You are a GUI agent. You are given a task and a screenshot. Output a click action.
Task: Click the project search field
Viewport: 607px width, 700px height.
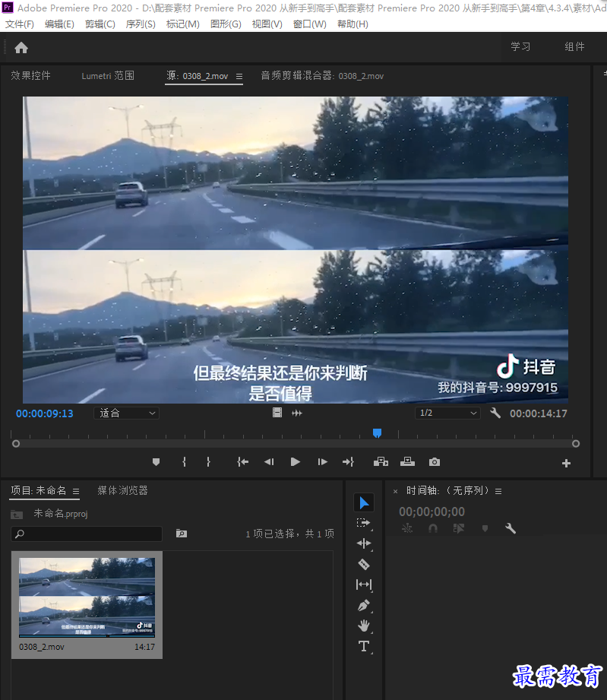click(x=87, y=534)
